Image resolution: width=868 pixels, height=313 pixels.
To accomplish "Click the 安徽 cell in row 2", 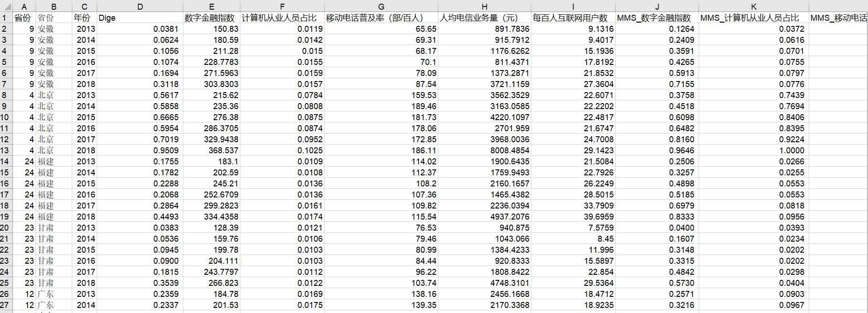I will pos(54,29).
